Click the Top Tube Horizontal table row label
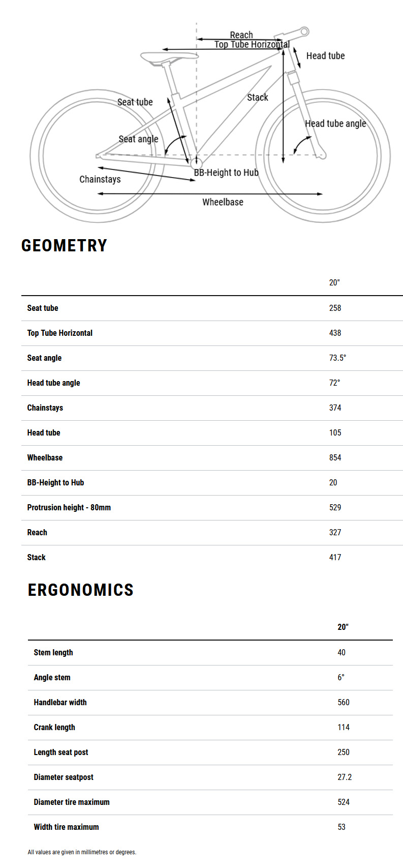This screenshot has height=868, width=403. (60, 333)
